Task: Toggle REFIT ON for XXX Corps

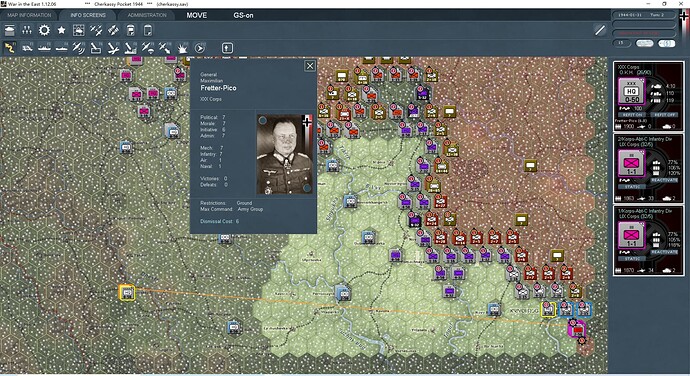Action: click(x=632, y=114)
